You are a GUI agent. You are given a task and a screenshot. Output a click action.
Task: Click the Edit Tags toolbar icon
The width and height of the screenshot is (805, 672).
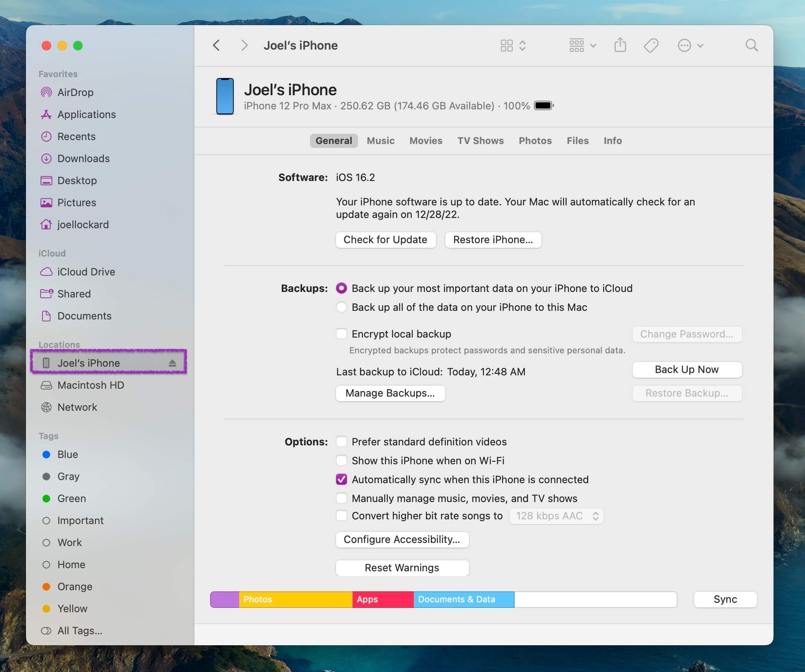651,45
